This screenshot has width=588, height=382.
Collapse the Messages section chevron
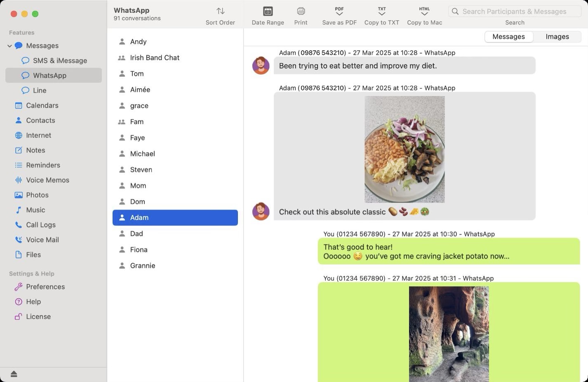coord(9,45)
